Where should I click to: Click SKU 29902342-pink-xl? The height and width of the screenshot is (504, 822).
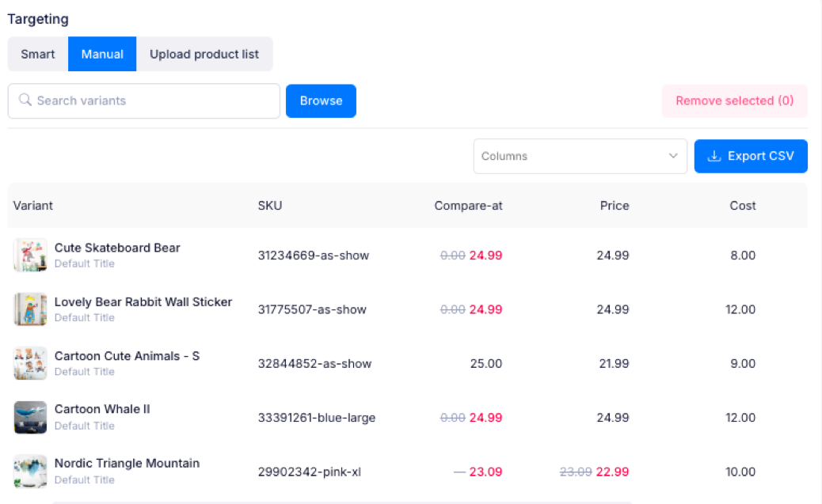point(310,472)
